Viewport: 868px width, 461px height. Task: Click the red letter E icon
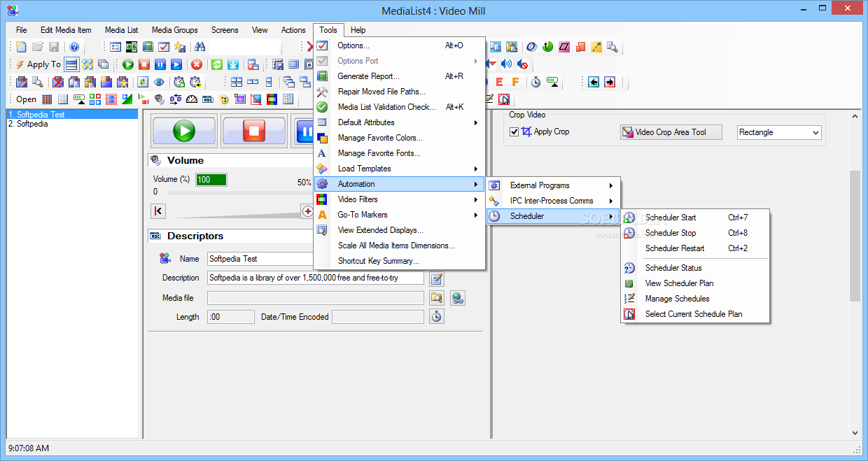(x=499, y=82)
